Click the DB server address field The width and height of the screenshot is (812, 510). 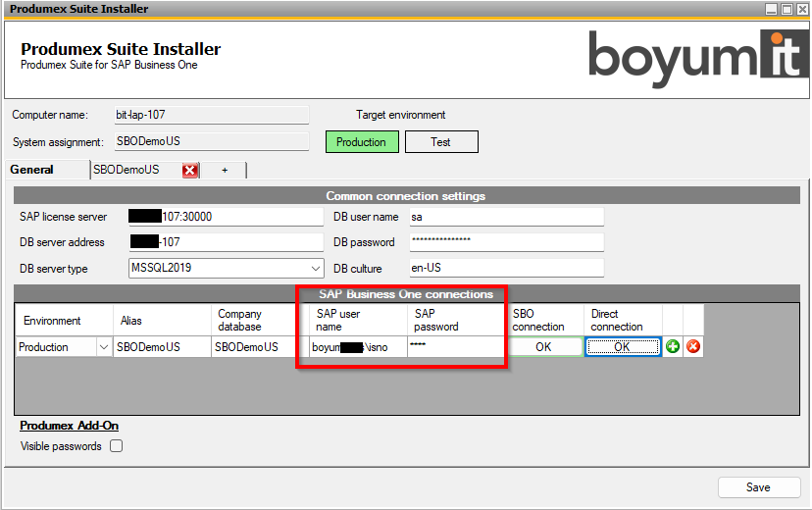pos(226,242)
